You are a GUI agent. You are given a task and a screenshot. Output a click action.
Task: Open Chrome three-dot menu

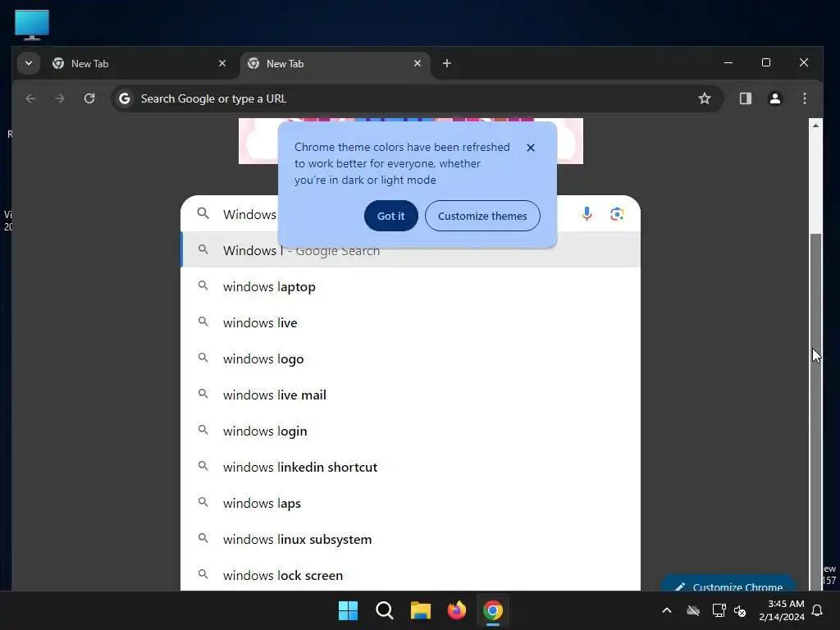point(804,98)
